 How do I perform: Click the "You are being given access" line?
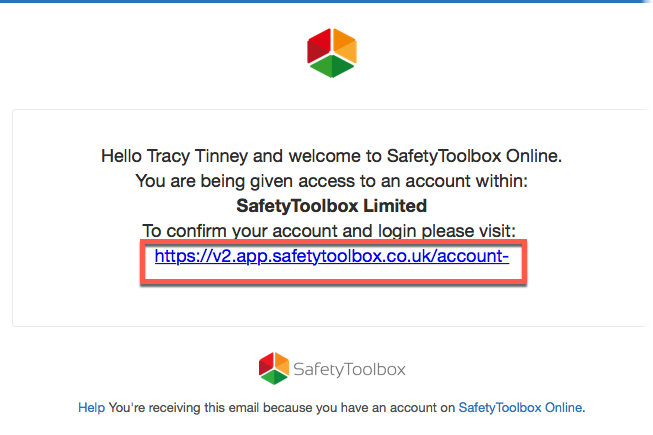click(x=332, y=181)
